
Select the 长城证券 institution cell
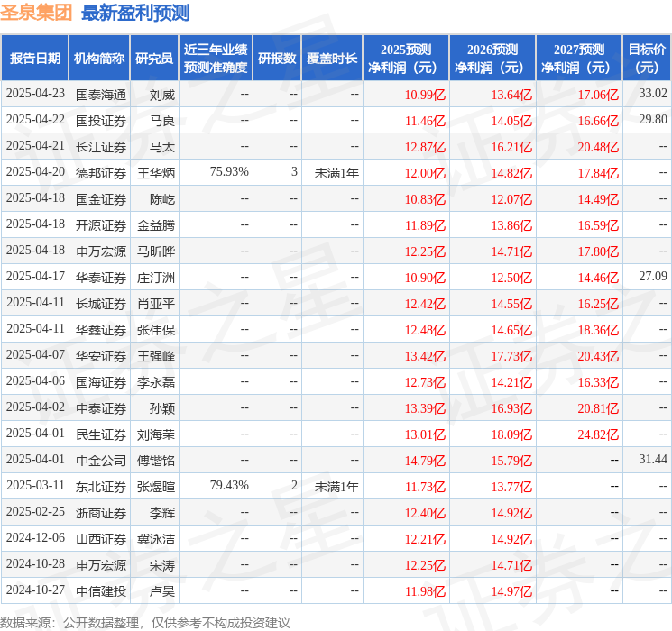(101, 304)
